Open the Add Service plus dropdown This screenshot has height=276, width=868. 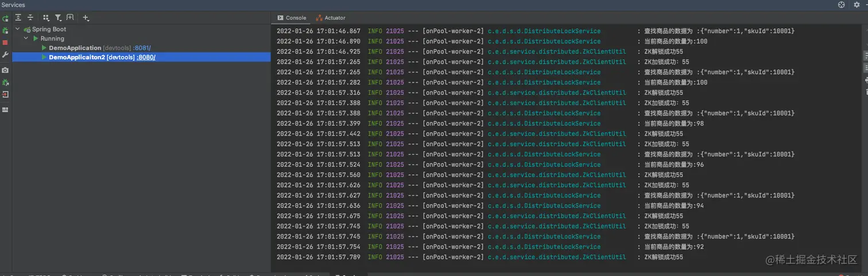86,18
